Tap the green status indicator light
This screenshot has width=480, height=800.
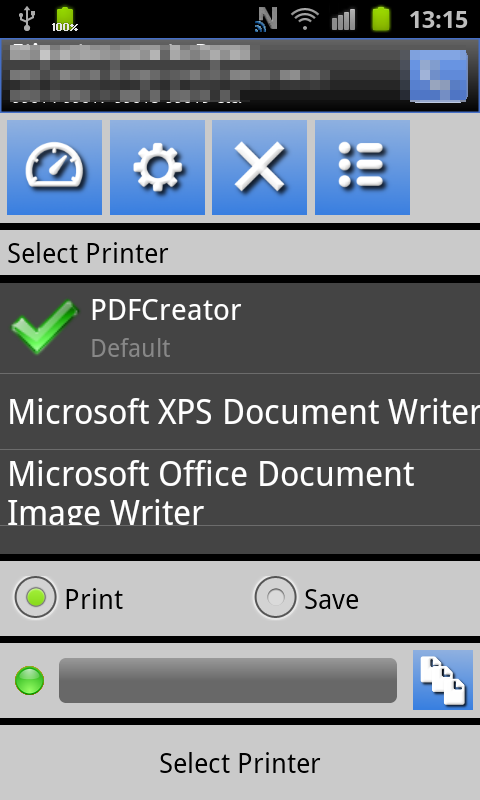(x=30, y=680)
